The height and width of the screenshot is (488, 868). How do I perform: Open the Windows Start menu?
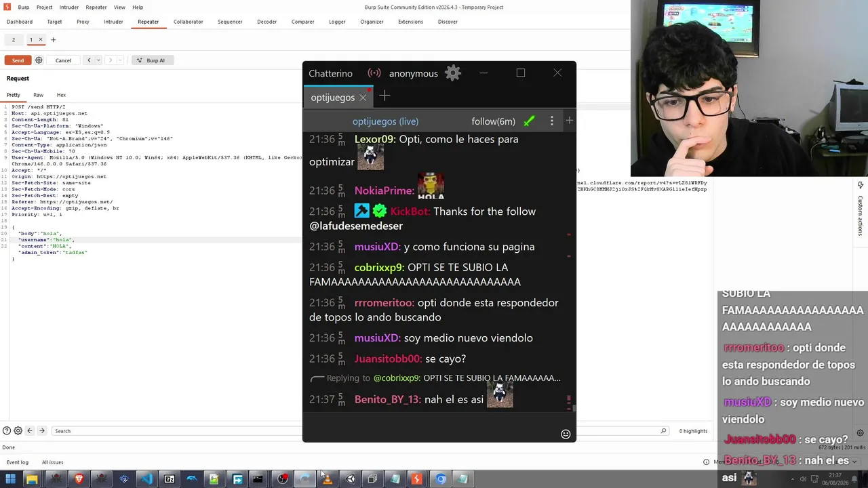tap(10, 479)
